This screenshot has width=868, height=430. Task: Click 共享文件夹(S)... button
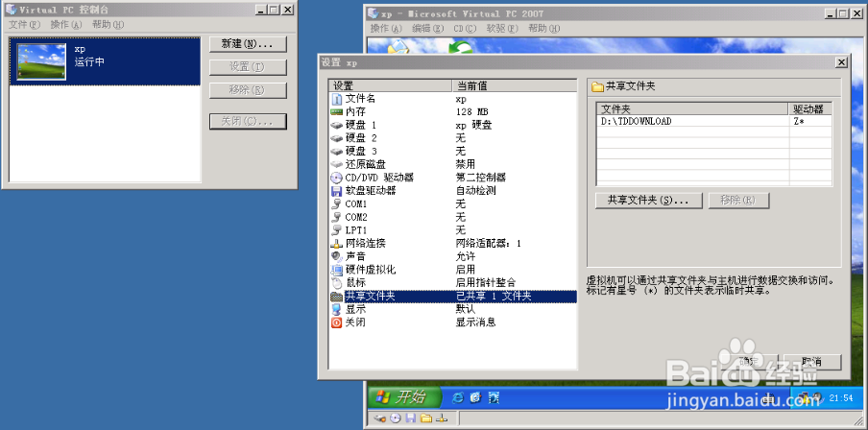tap(649, 201)
